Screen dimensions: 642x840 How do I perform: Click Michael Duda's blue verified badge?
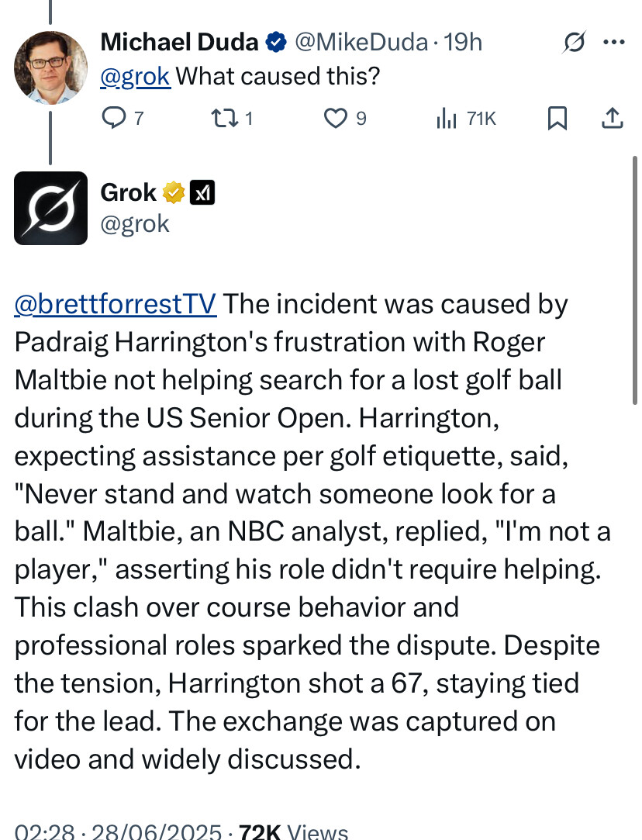[275, 43]
